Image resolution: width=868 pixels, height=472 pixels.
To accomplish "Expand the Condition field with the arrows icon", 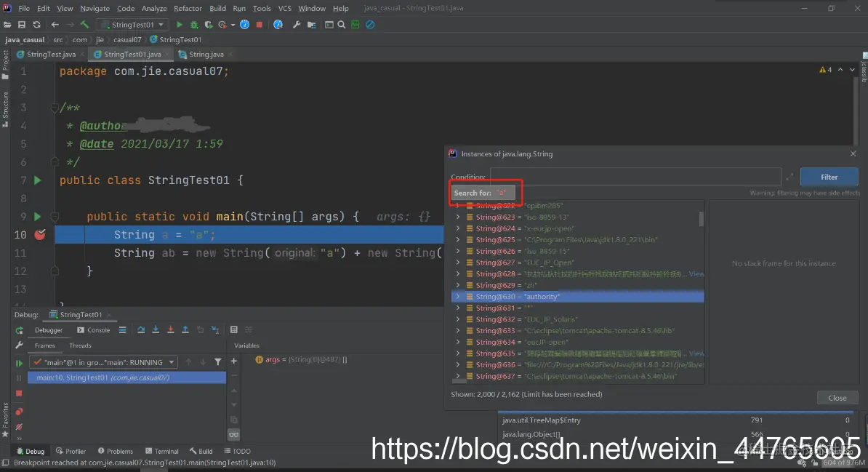I will pyautogui.click(x=789, y=177).
